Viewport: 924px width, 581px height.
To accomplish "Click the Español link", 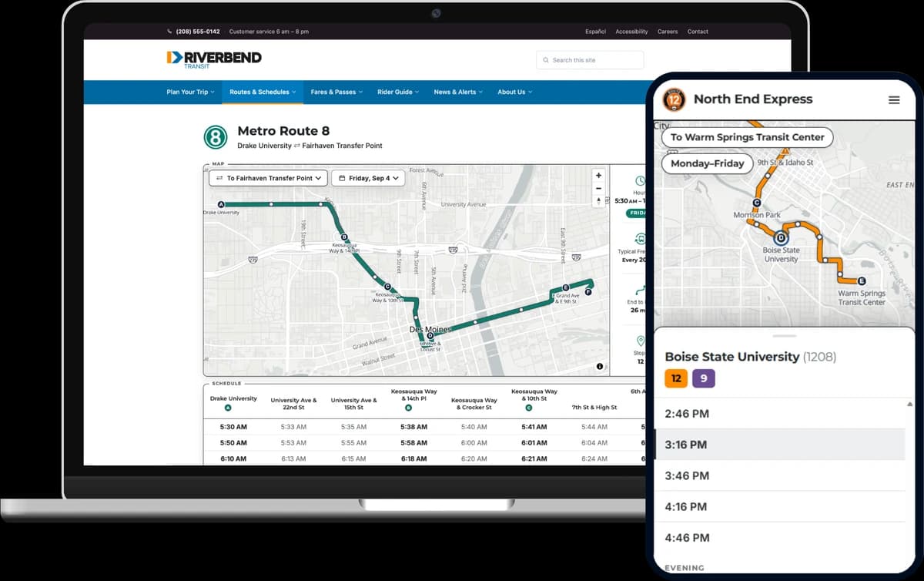I will click(x=595, y=32).
